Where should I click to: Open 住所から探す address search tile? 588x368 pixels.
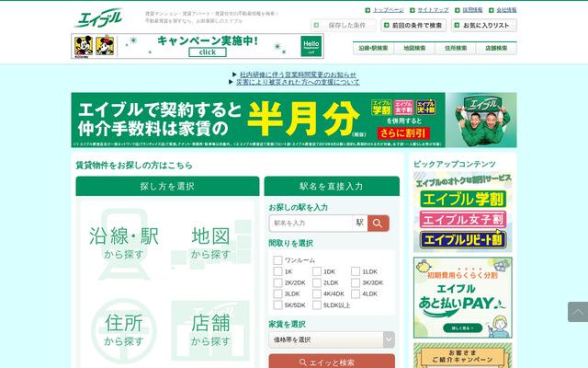tap(124, 330)
